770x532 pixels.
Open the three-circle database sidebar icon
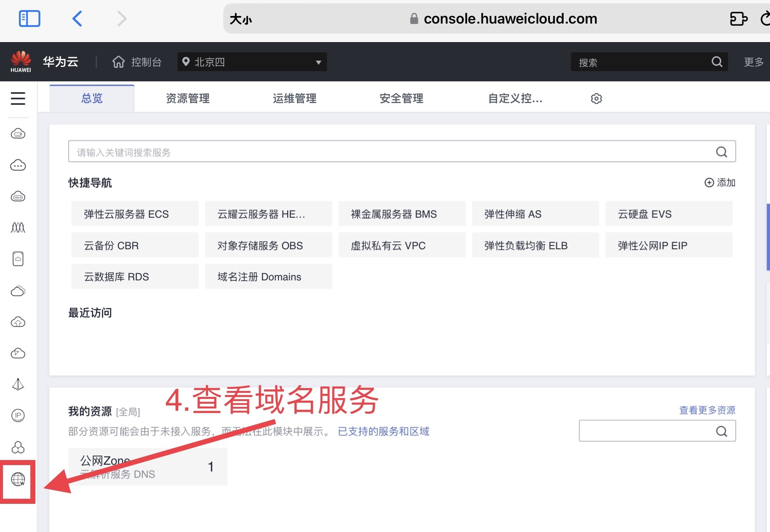(18, 447)
